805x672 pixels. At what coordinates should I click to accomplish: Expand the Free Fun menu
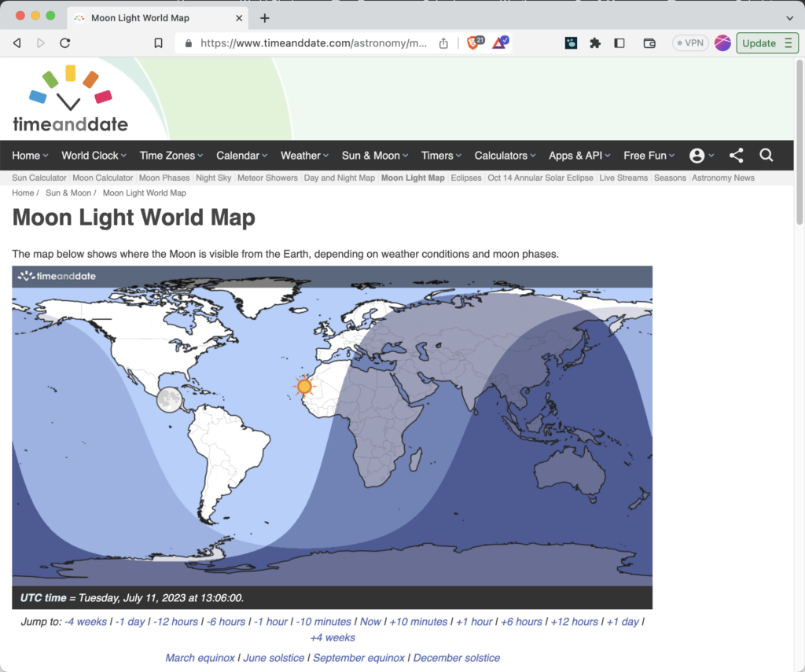click(x=649, y=155)
